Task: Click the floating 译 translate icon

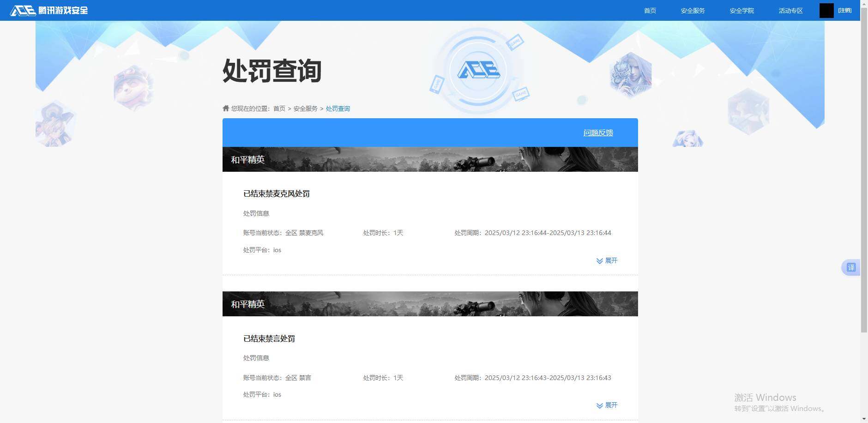Action: coord(851,267)
